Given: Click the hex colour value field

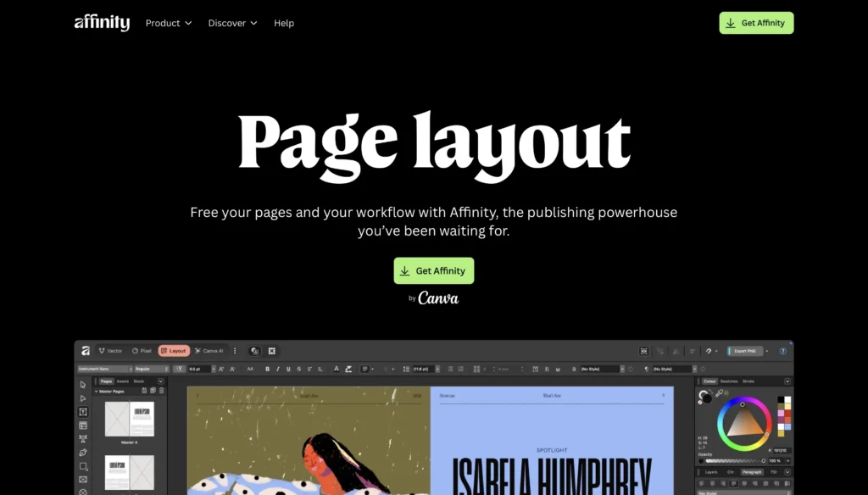Looking at the screenshot, I should click(782, 451).
